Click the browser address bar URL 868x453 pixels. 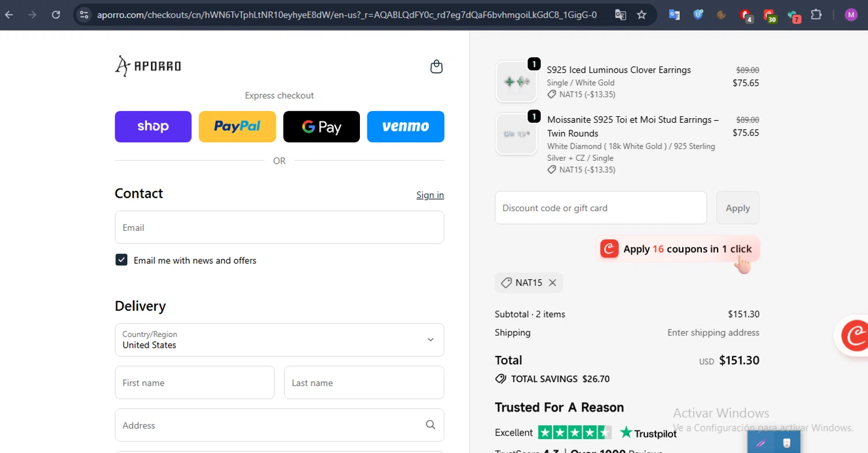point(348,14)
